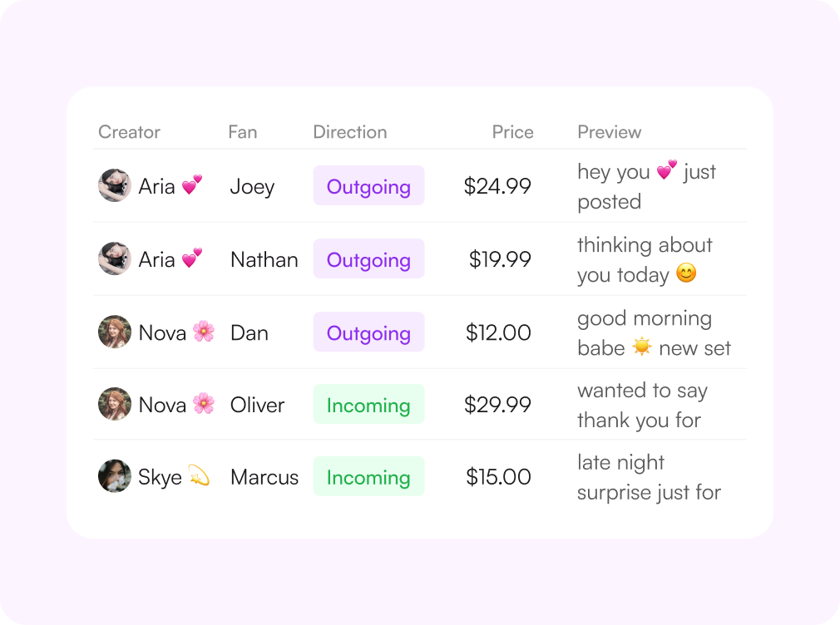Viewport: 840px width, 625px height.
Task: Click the sun emoji in Dan's preview
Action: (642, 347)
